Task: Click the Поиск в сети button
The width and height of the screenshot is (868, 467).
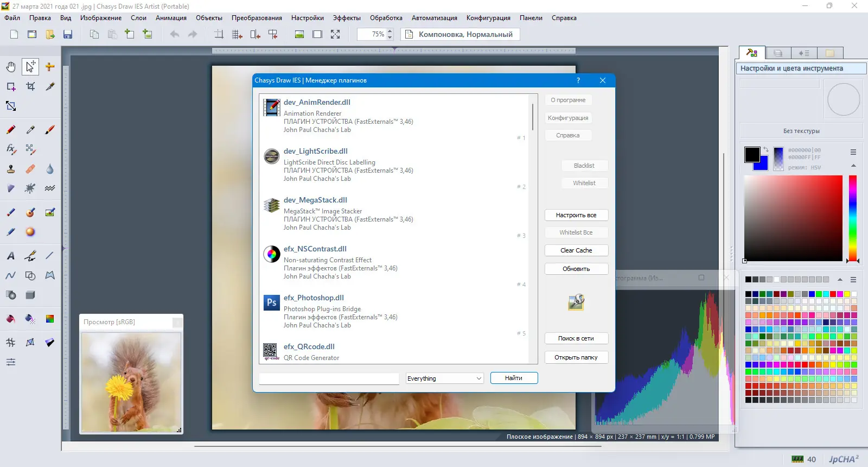Action: pyautogui.click(x=576, y=338)
